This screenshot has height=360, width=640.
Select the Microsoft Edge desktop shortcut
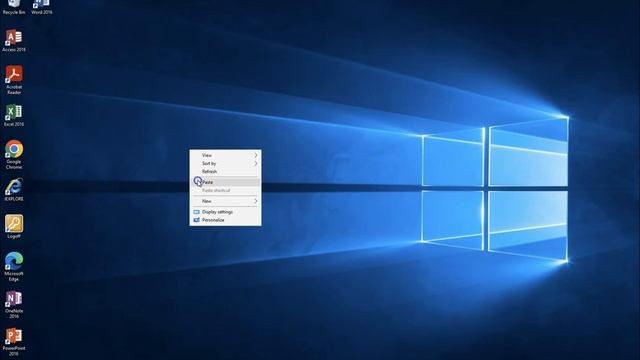14,267
